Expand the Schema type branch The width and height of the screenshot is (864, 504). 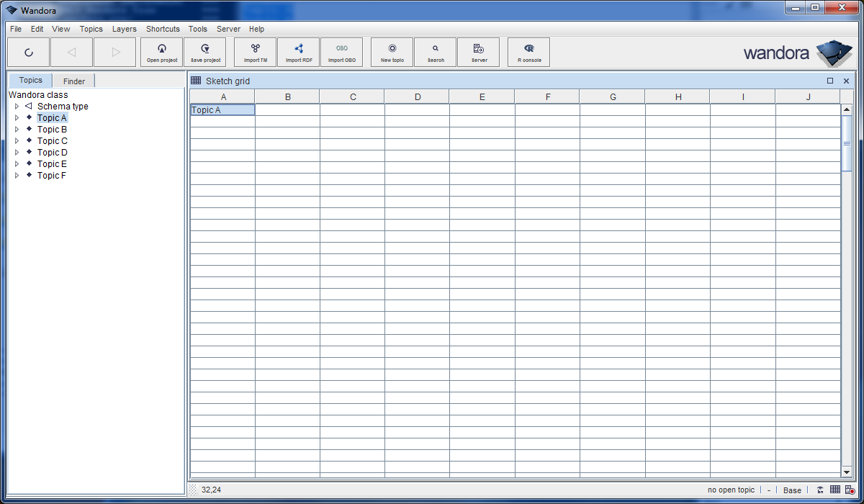point(17,106)
